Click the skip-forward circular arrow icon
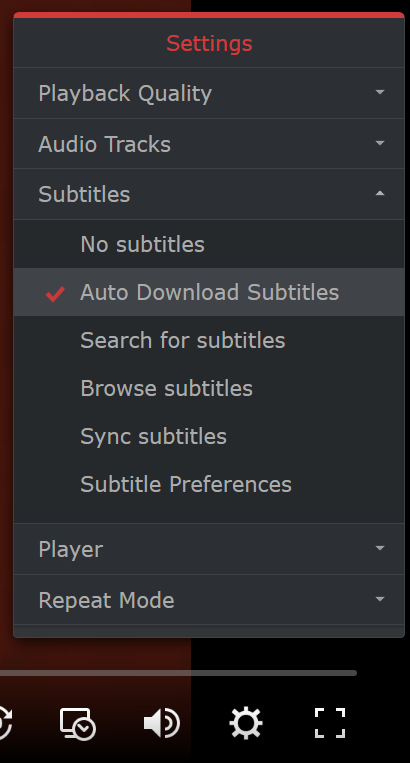Screen dimensions: 410x763 click(x=4, y=723)
